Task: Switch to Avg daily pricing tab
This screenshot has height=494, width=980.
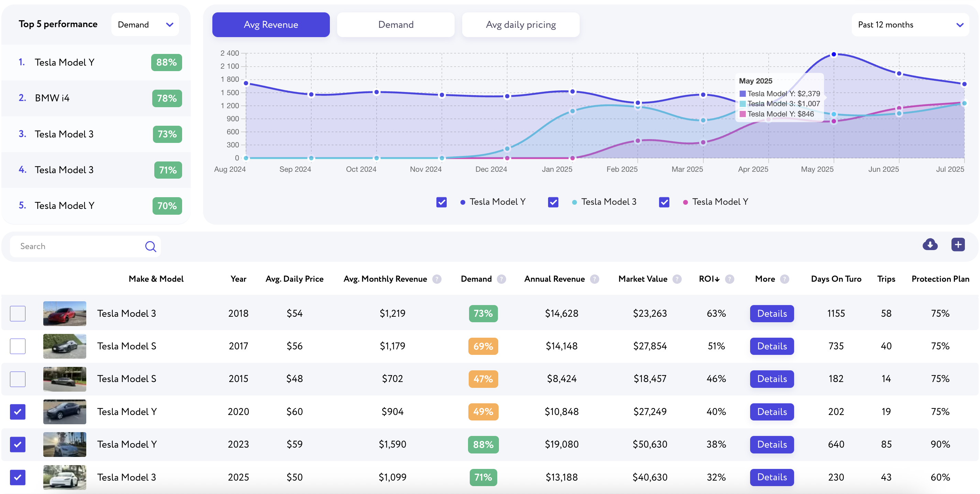Action: click(x=521, y=25)
